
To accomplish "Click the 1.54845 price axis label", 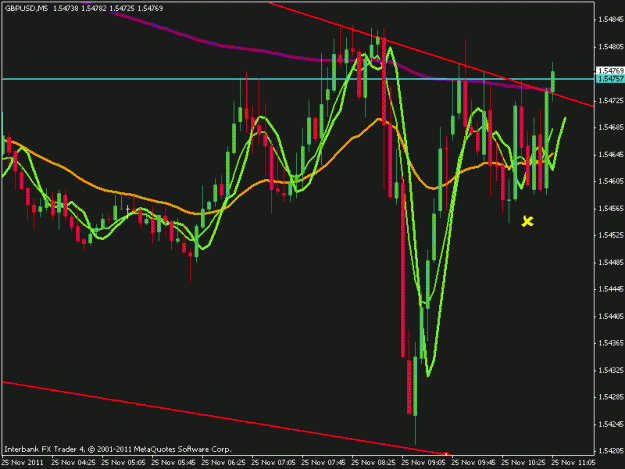I will click(611, 20).
